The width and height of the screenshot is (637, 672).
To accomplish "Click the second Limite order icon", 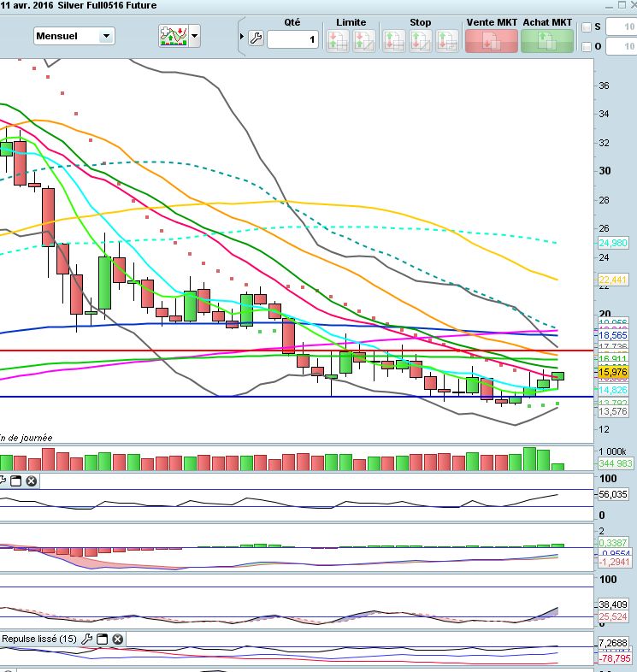I will click(x=364, y=41).
